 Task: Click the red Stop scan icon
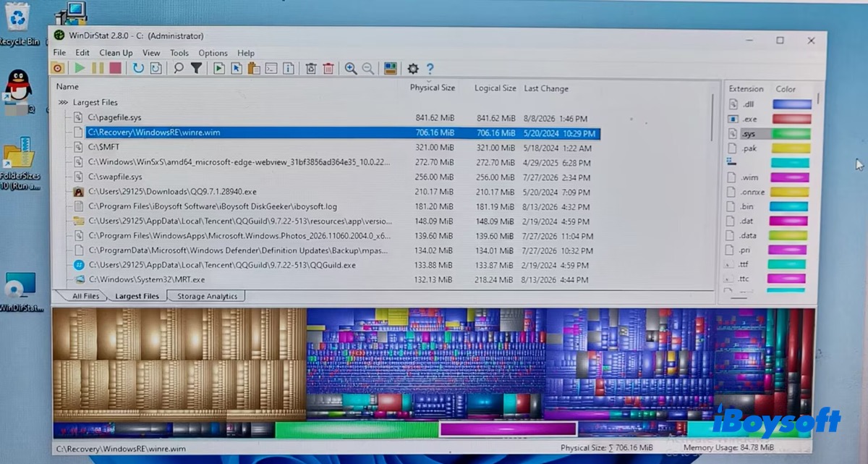click(115, 68)
